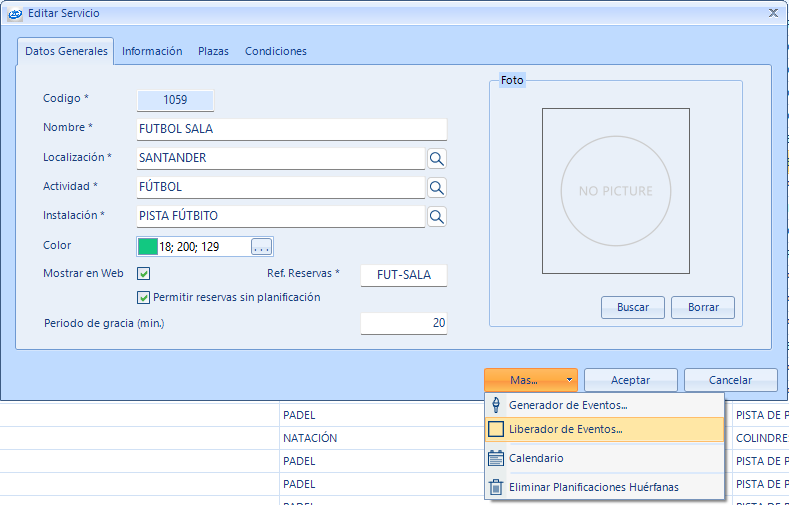The height and width of the screenshot is (505, 789).
Task: Uncheck Permitir reservas sin planificación
Action: click(144, 297)
